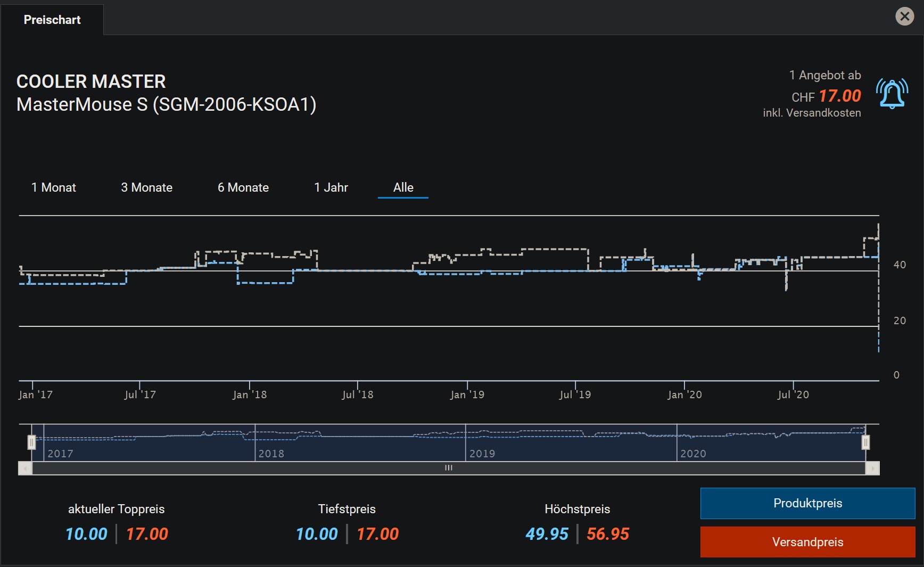This screenshot has height=567, width=924.
Task: Click the left range handle of navigator
Action: [x=32, y=442]
